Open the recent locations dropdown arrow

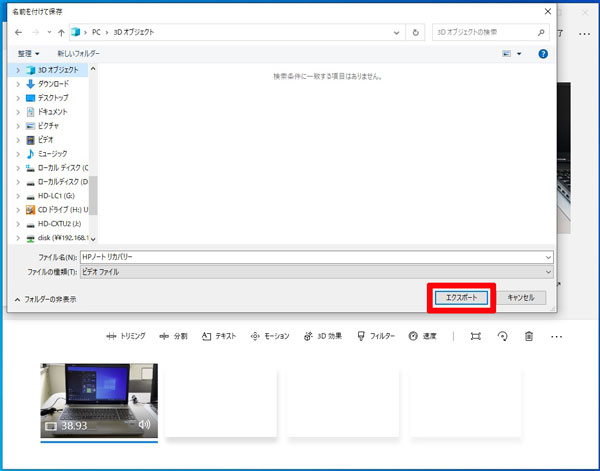pos(49,33)
